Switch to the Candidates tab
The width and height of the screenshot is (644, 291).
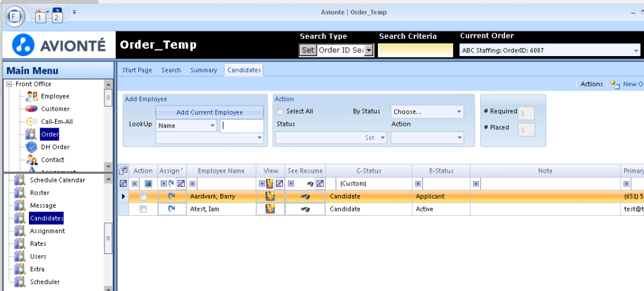click(x=244, y=70)
